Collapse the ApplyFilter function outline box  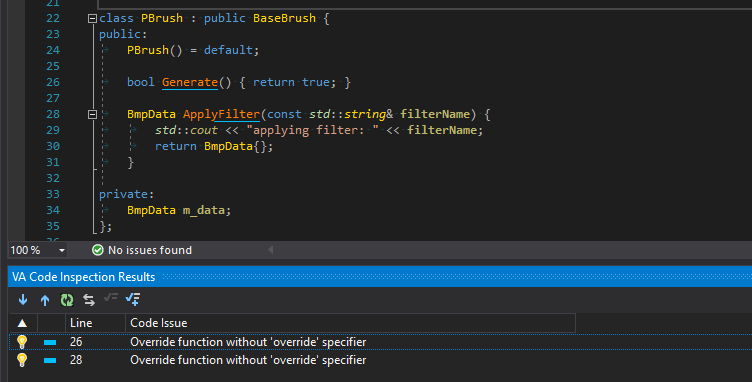(92, 115)
